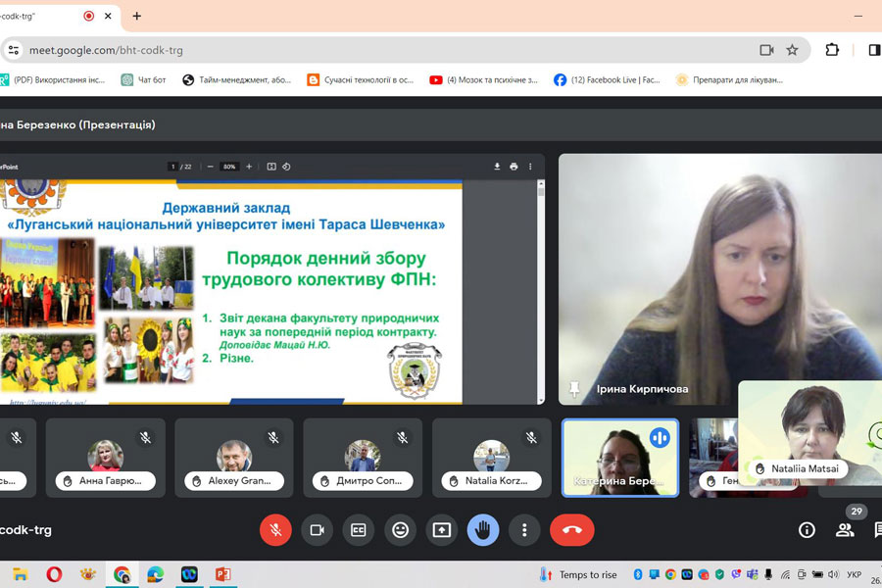
Task: Open the emoji reactions button
Action: (x=400, y=530)
